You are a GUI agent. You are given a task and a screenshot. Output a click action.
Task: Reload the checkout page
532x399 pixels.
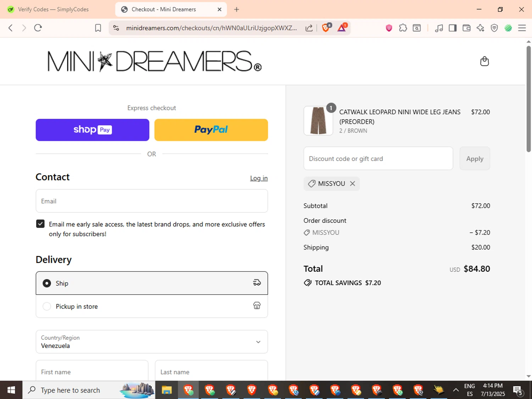click(x=38, y=28)
